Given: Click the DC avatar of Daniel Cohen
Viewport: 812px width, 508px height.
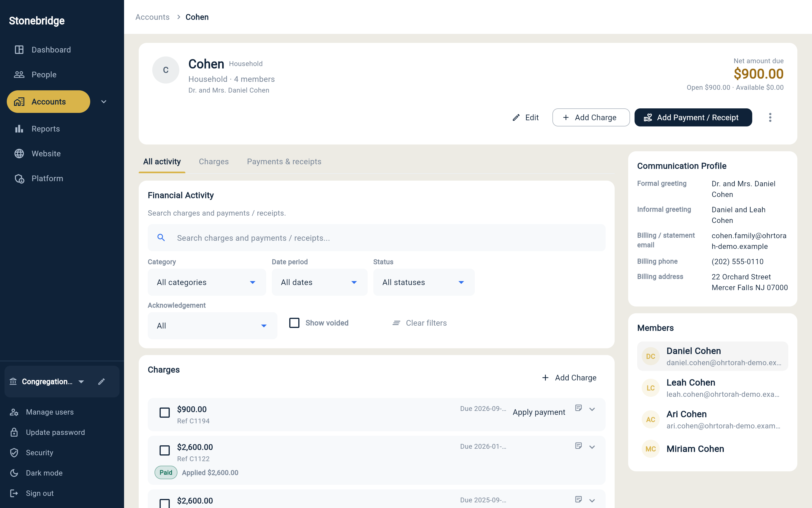Looking at the screenshot, I should coord(651,356).
